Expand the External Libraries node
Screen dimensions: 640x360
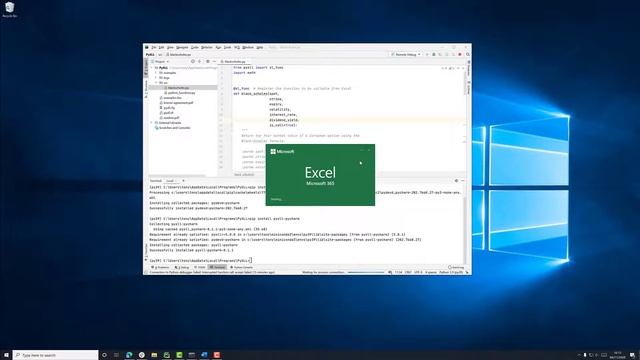[x=152, y=123]
